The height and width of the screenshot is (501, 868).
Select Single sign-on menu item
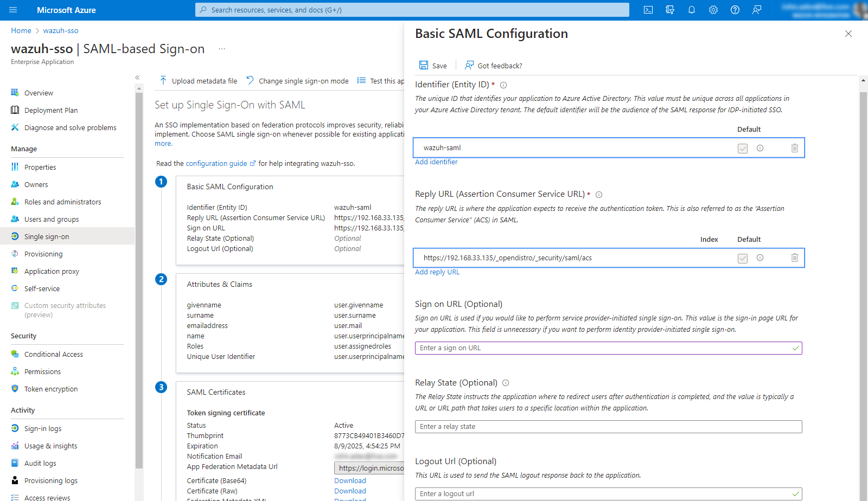(x=67, y=237)
